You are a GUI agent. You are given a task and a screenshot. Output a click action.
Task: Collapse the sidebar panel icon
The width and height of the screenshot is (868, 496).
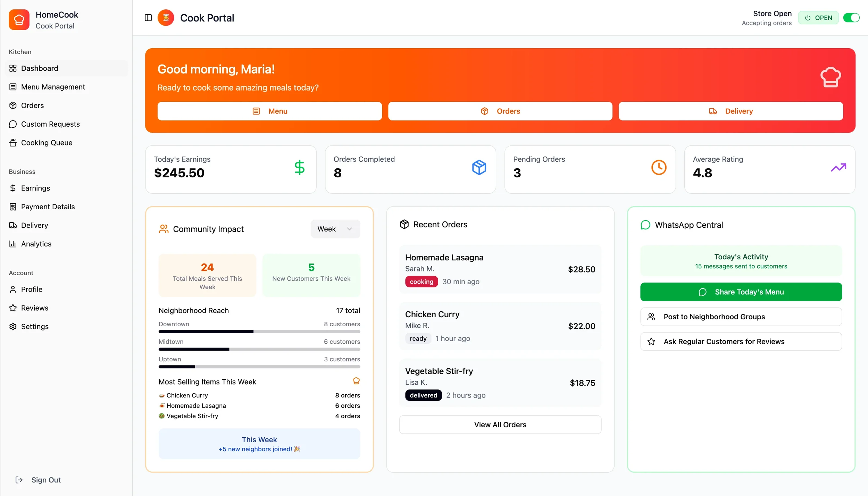148,18
